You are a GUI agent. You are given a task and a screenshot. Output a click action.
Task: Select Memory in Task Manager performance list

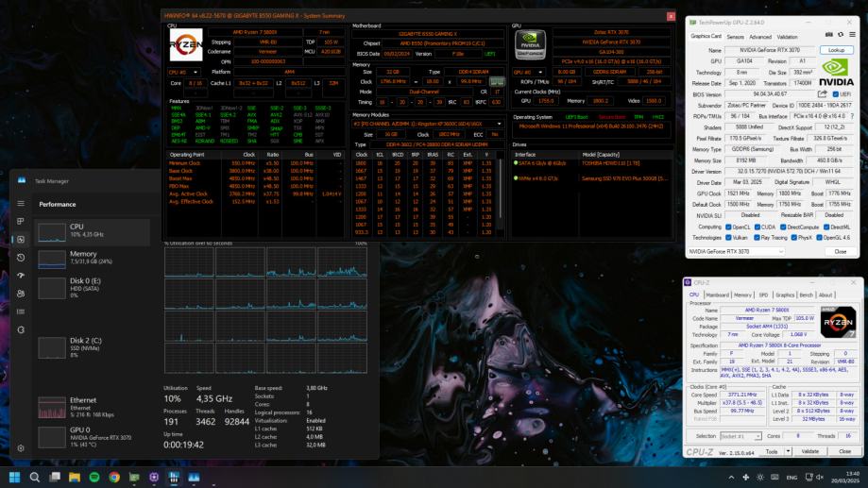click(92, 258)
